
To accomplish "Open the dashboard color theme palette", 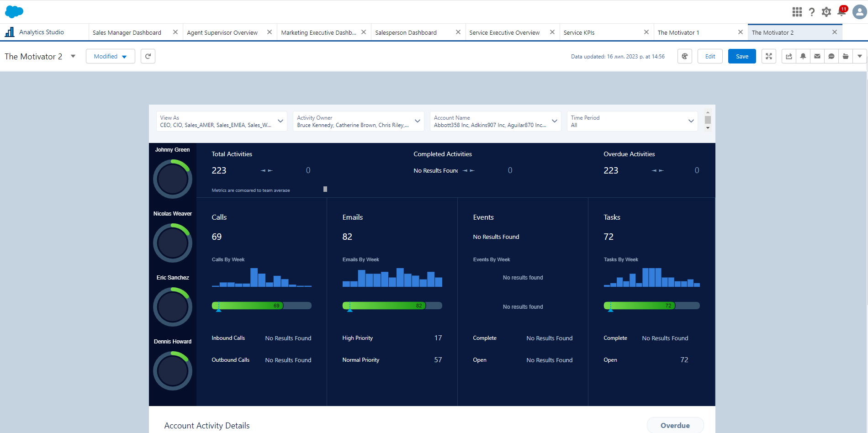I will click(x=684, y=56).
